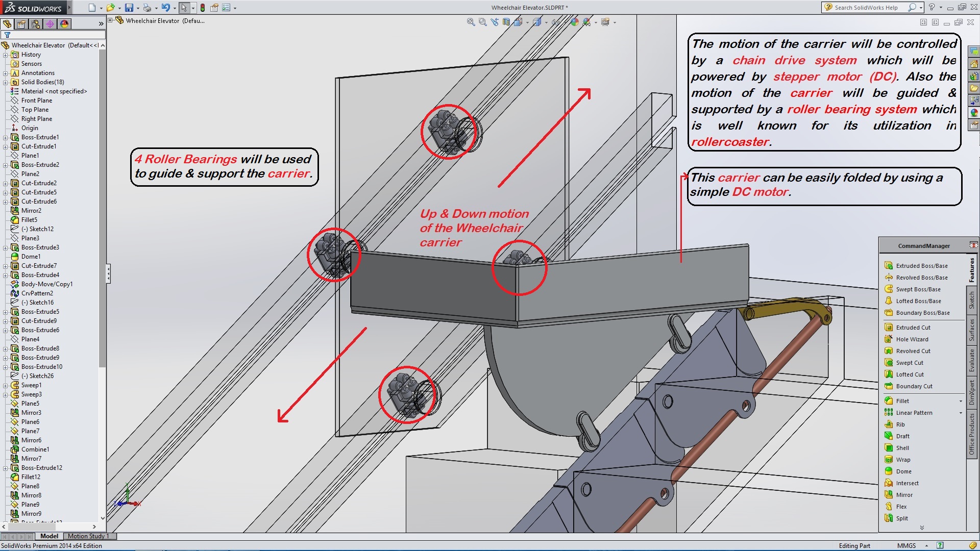Screen dimensions: 980x551
Task: Open the DisplayManager color ball tab
Action: pyautogui.click(x=64, y=24)
